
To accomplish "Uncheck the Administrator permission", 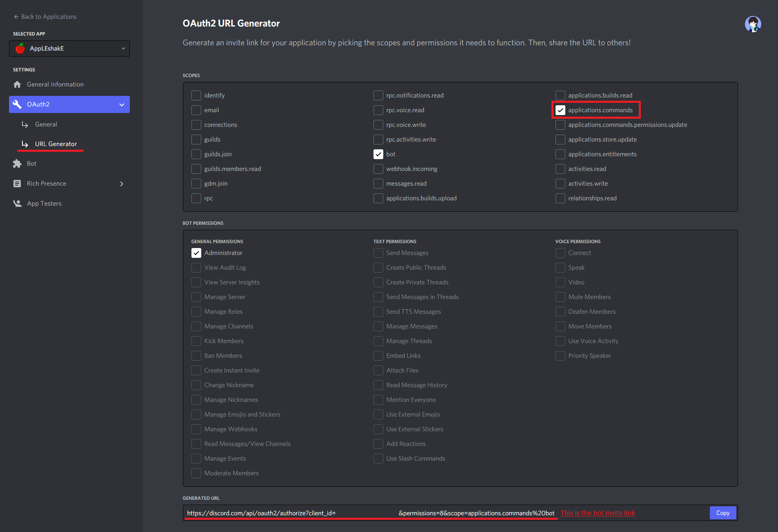I will [x=196, y=253].
